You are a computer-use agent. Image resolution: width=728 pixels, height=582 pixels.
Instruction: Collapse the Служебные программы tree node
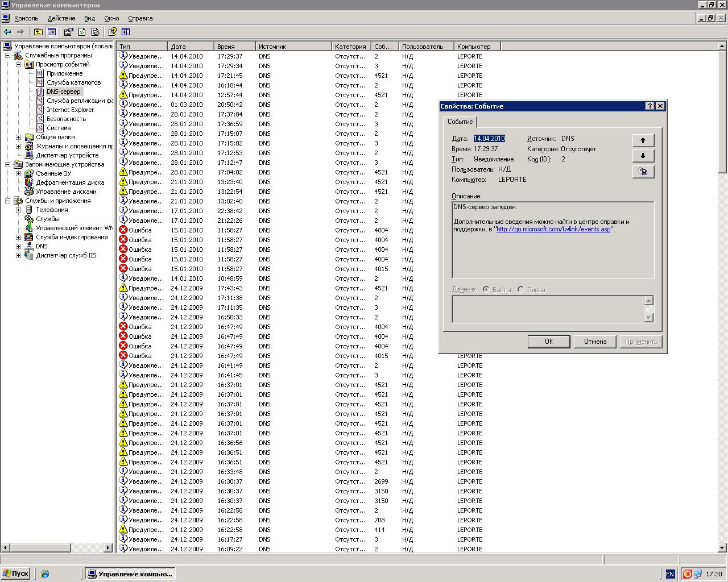coord(8,55)
